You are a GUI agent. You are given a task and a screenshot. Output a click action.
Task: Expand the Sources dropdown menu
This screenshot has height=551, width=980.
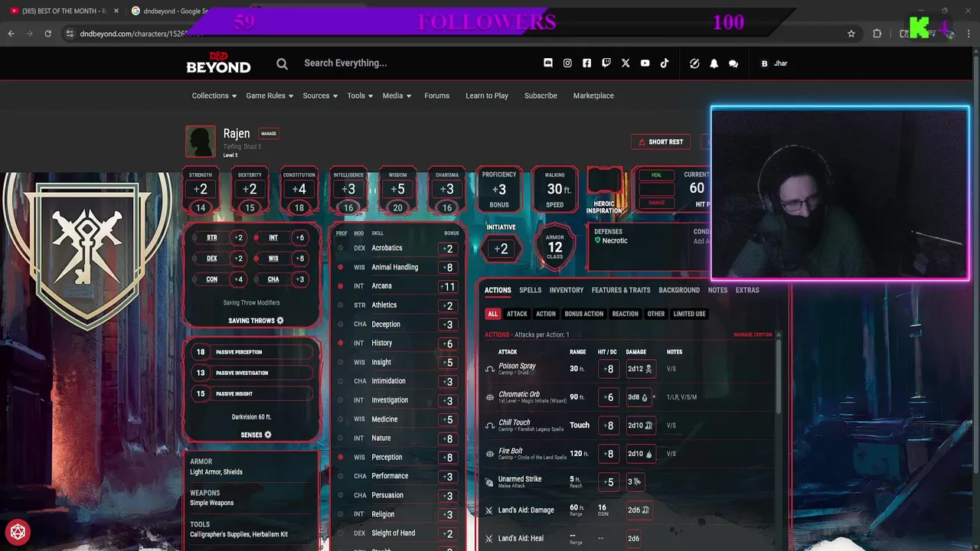click(x=320, y=96)
